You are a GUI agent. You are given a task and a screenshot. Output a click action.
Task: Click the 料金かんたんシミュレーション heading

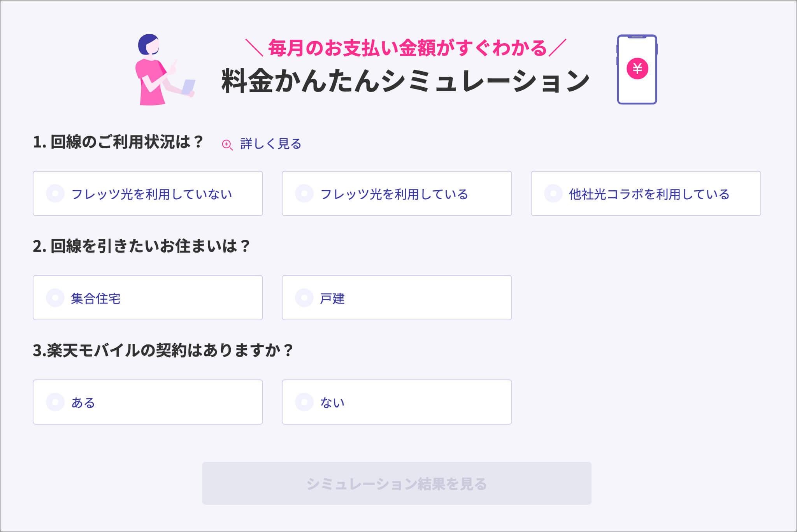click(406, 81)
